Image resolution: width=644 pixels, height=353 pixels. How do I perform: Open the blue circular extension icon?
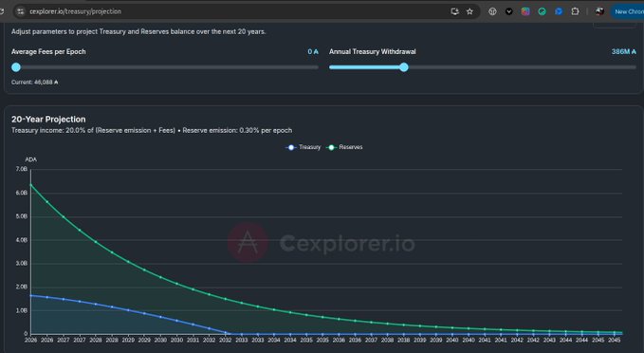tap(559, 11)
